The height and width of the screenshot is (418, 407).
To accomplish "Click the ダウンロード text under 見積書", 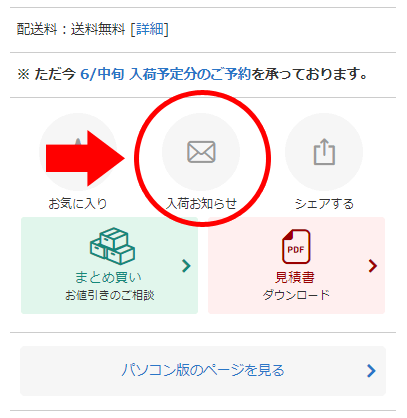I will pos(296,295).
